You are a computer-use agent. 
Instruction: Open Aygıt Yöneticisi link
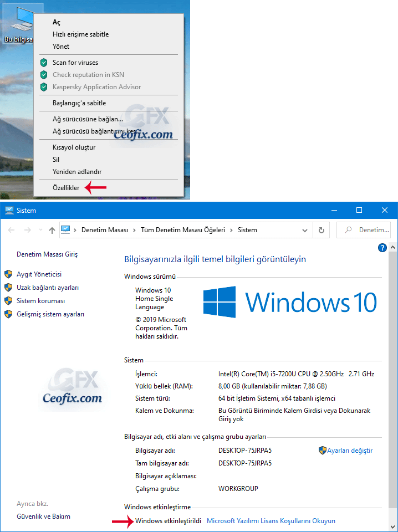click(x=39, y=274)
